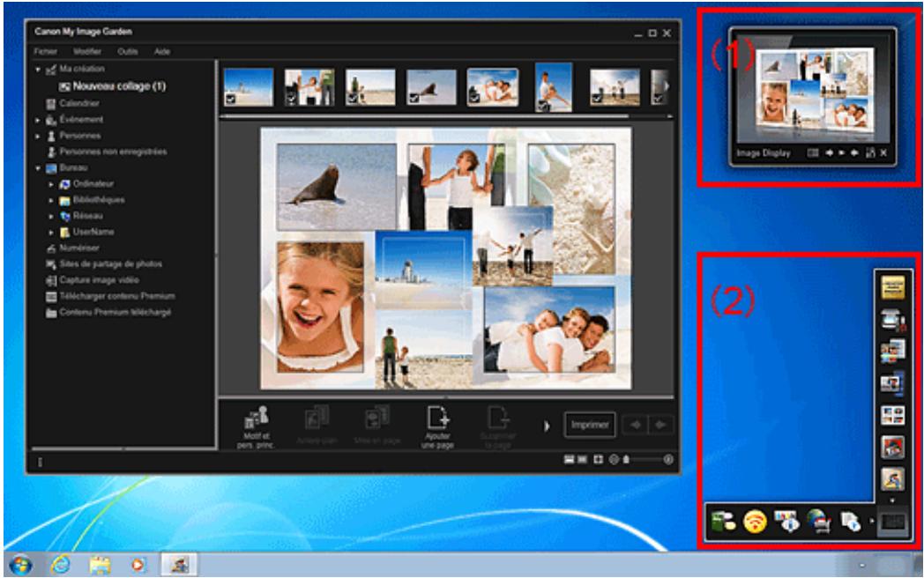Expand the Bibliothèques node
Image resolution: width=924 pixels, height=578 pixels.
tap(51, 200)
